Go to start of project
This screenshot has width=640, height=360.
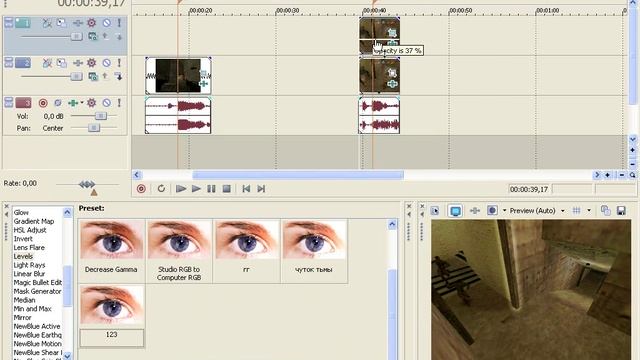[246, 189]
